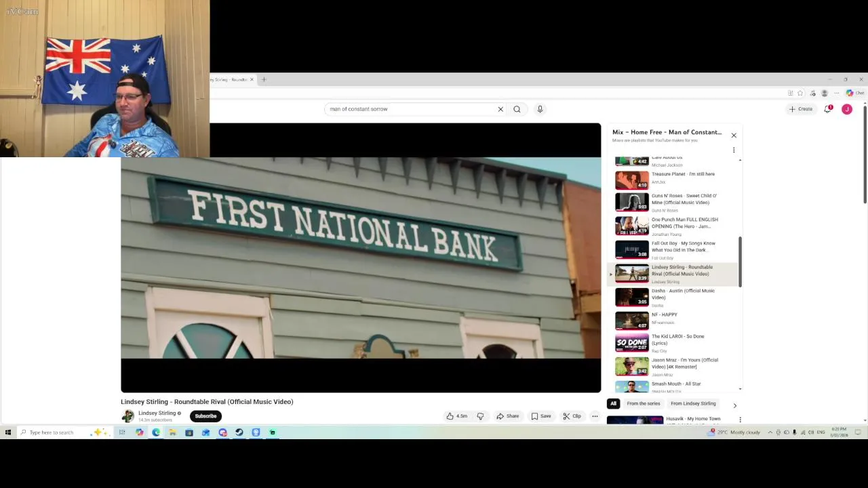The width and height of the screenshot is (868, 488).
Task: Open taskbar clock and date
Action: click(x=840, y=432)
